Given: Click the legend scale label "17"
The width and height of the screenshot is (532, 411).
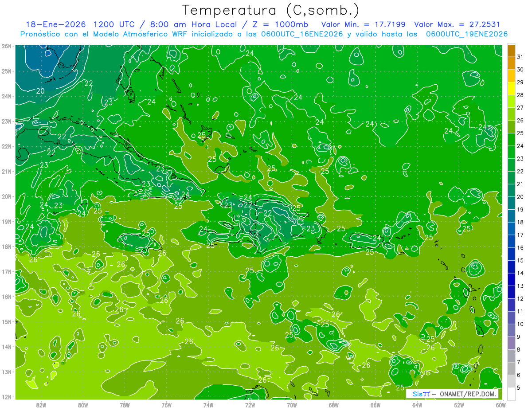Looking at the screenshot, I should click(520, 235).
